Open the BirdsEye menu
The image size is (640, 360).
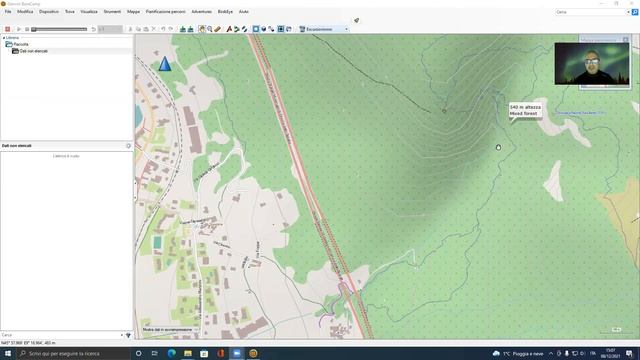pos(225,12)
